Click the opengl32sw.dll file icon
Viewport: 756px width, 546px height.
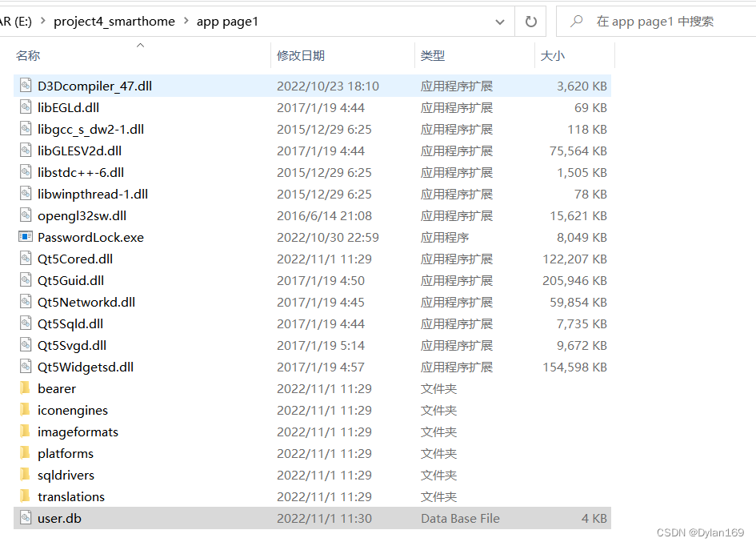tap(26, 215)
